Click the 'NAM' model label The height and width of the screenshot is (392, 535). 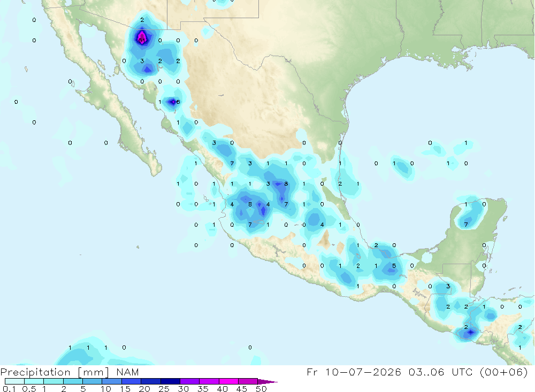[127, 372]
